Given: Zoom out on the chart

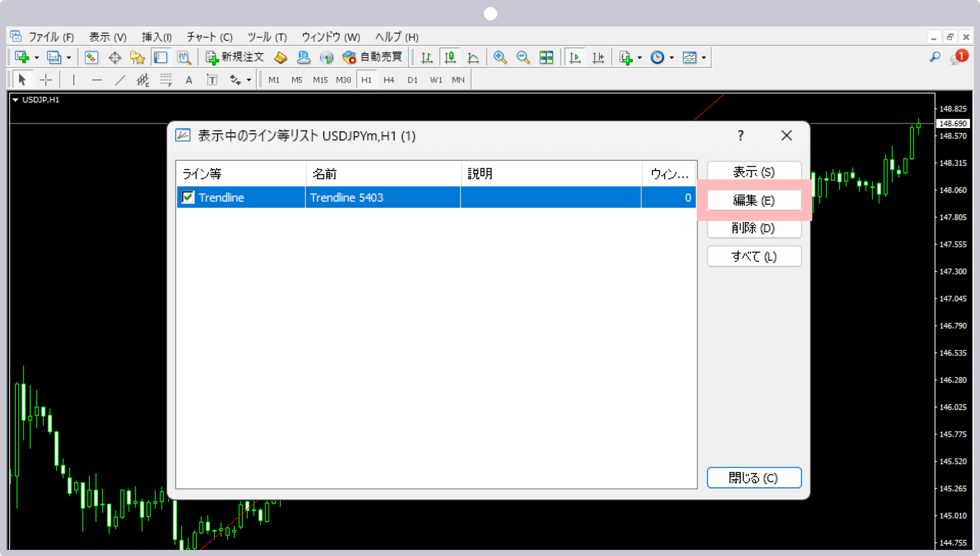Looking at the screenshot, I should tap(523, 57).
